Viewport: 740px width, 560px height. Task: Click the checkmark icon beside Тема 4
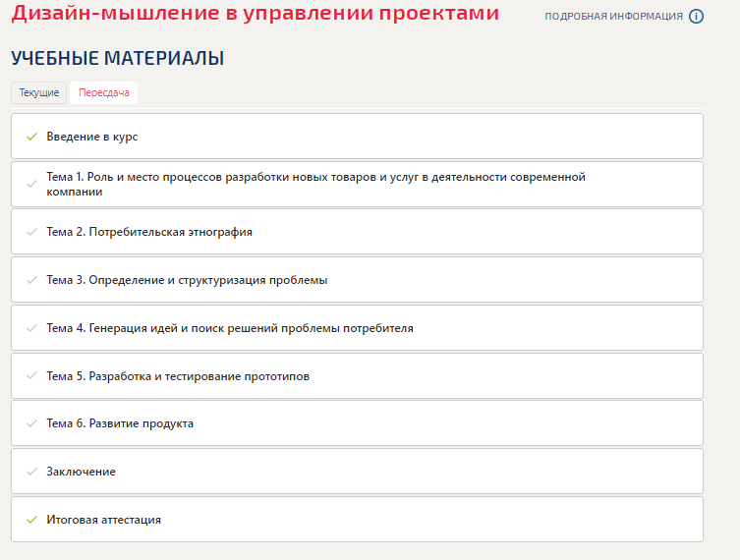point(31,328)
